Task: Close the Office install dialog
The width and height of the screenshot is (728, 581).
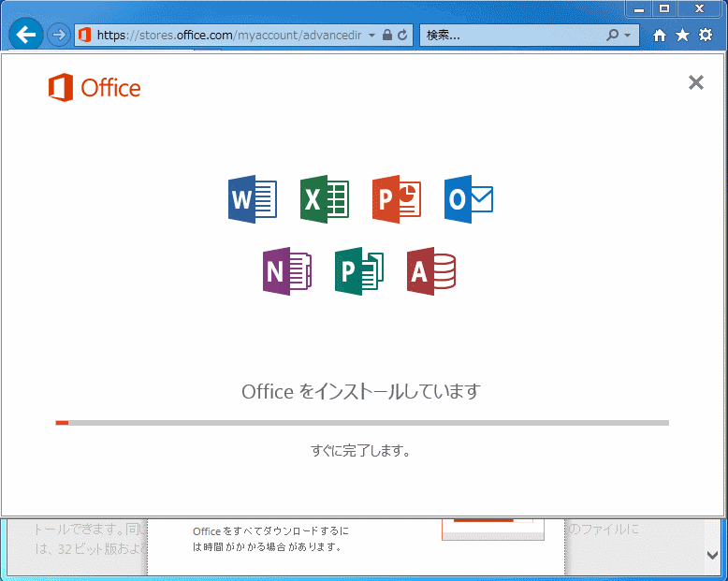Action: [x=695, y=82]
